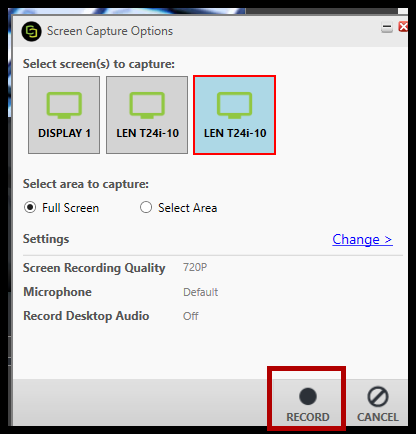Viewport: 416px width, 434px height.
Task: Click the Off value for Record Desktop Audio
Action: tap(191, 316)
